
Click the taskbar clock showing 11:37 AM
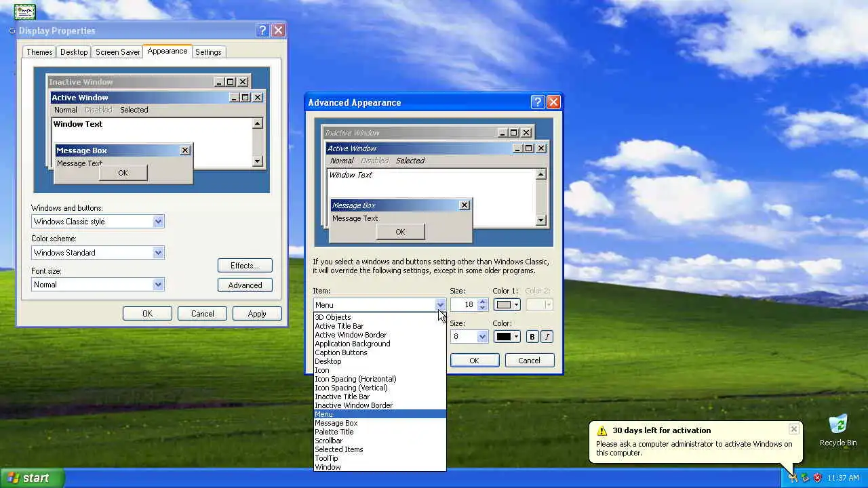844,478
